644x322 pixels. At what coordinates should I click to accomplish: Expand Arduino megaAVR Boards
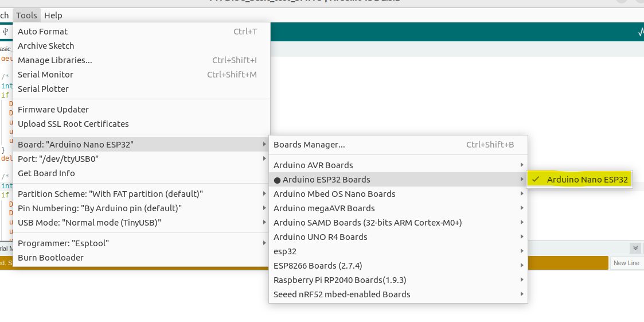[x=398, y=208]
